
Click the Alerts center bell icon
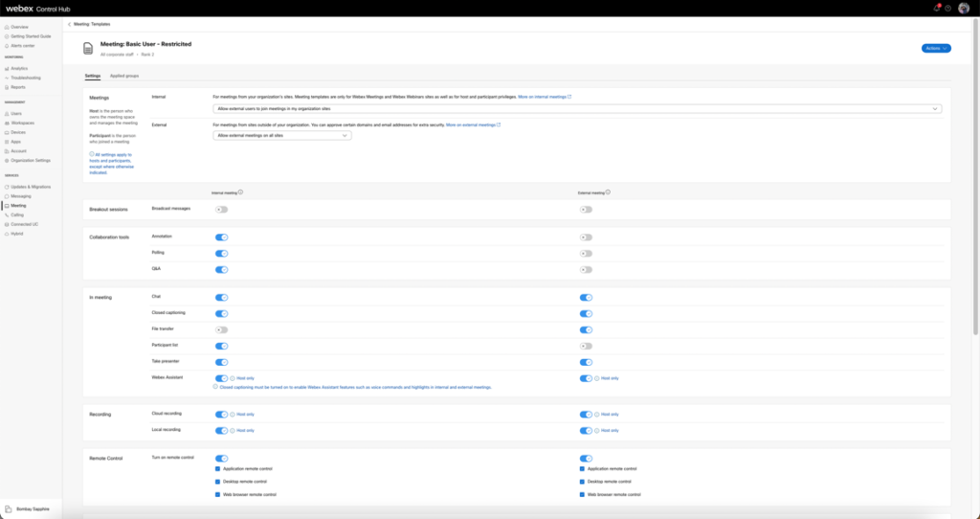[7, 46]
